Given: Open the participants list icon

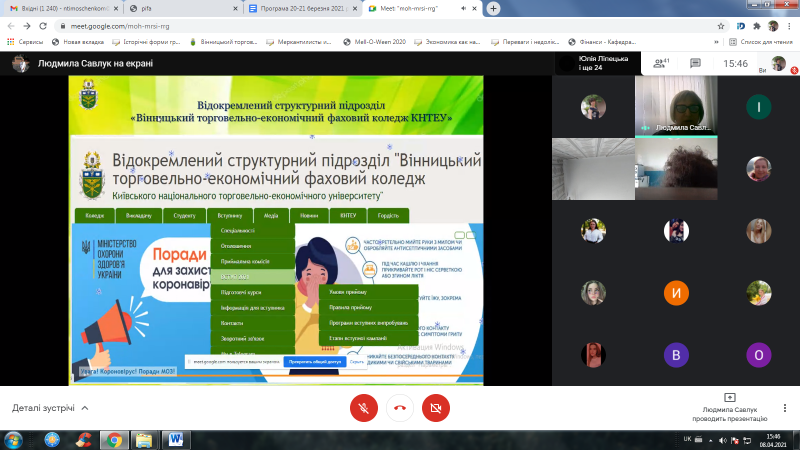Looking at the screenshot, I should (661, 63).
